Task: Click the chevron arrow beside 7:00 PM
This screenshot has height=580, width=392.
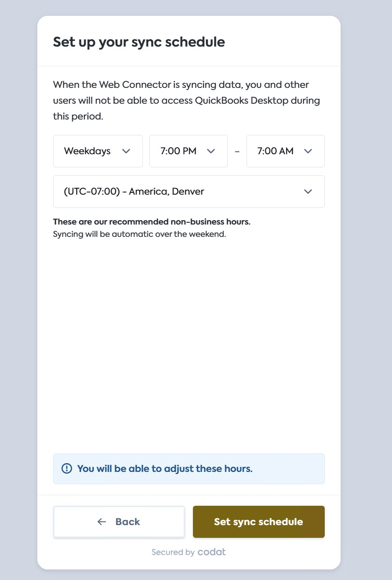Action: (x=211, y=151)
